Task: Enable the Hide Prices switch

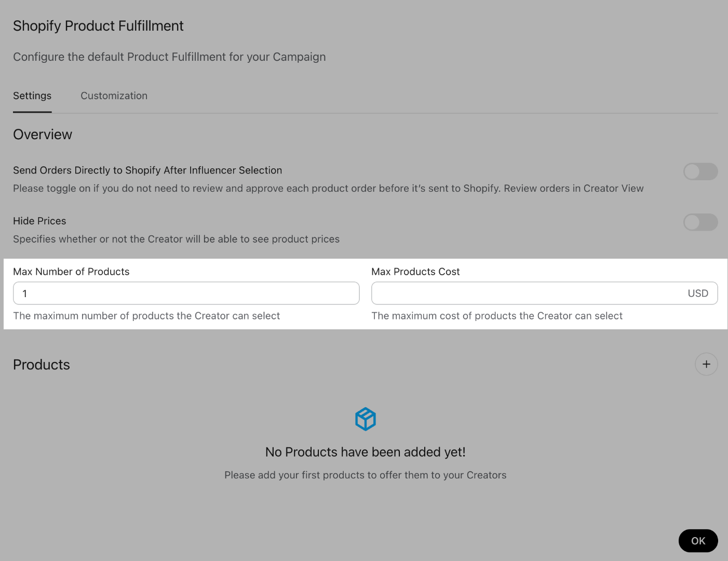Action: [700, 222]
